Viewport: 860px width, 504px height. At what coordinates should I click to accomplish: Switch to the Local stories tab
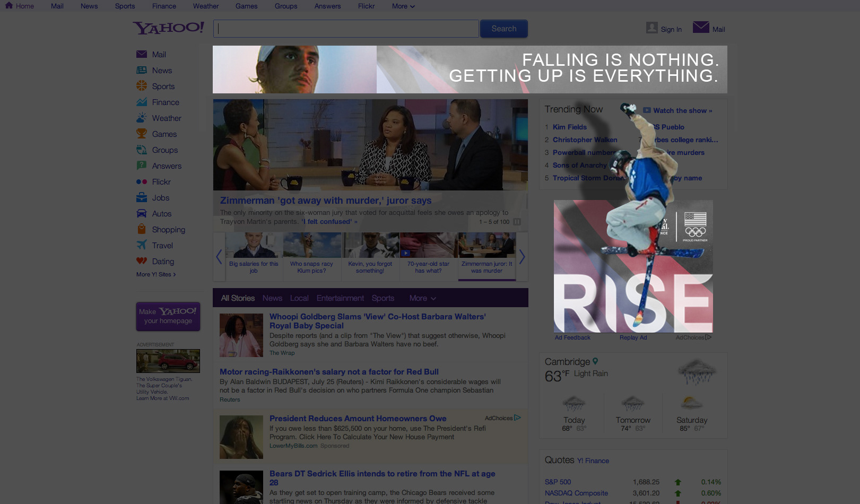[299, 298]
